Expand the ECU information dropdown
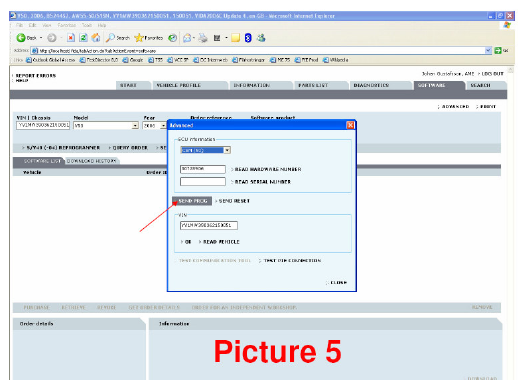Screen dimensions: 527x389 pos(227,150)
